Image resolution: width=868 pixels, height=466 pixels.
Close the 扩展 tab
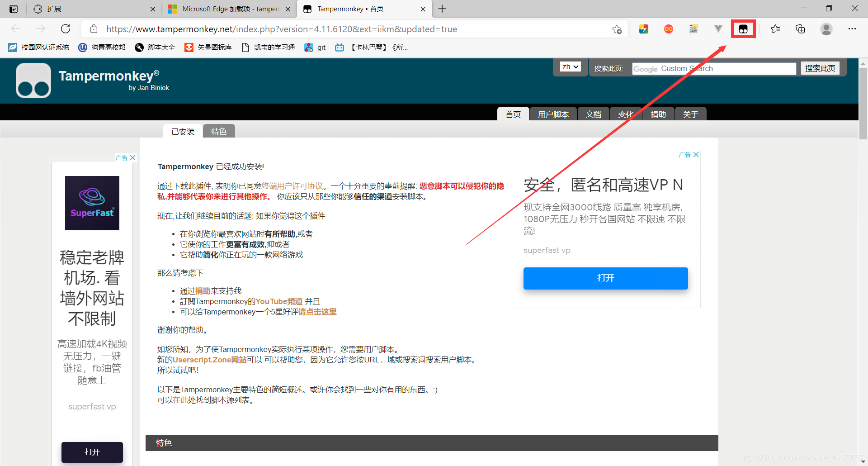point(153,9)
